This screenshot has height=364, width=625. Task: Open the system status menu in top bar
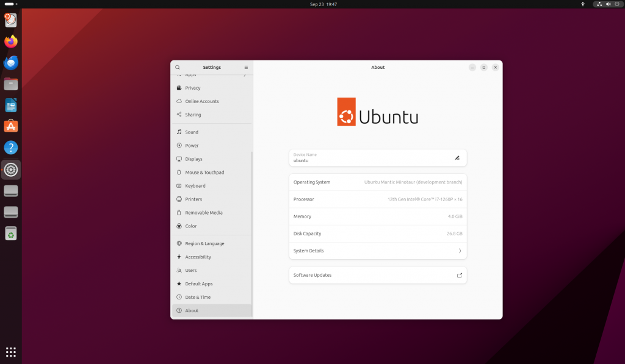607,4
